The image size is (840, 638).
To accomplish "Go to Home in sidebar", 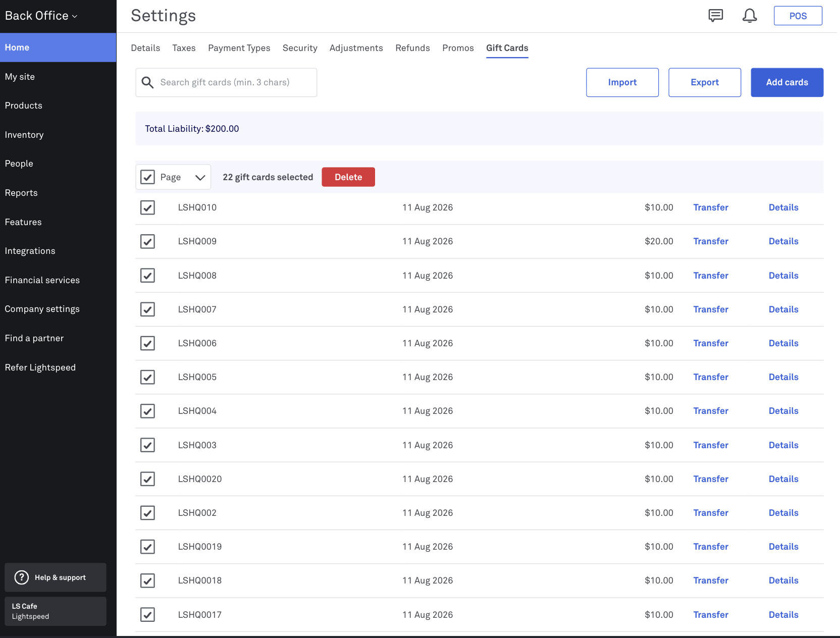I will click(58, 47).
